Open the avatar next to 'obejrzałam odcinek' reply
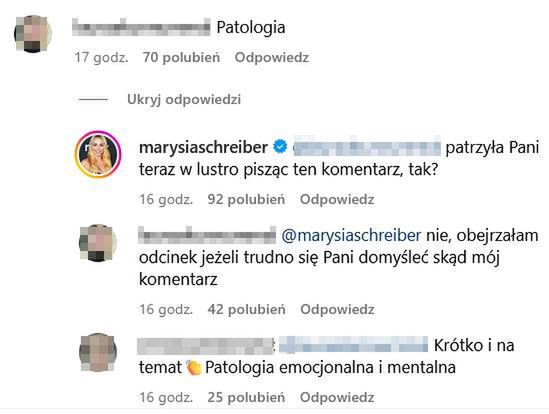This screenshot has width=549, height=414. tap(98, 243)
